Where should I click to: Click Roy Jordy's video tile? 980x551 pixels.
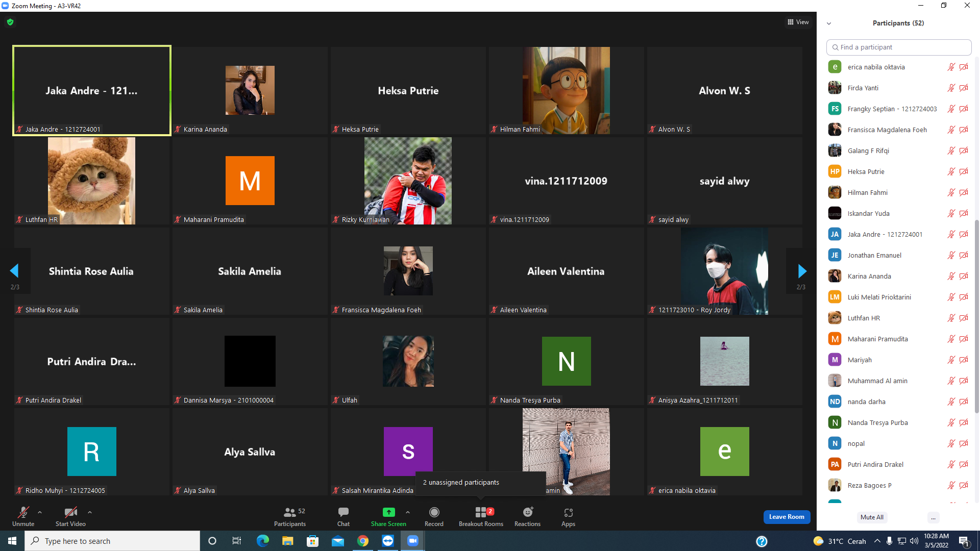pyautogui.click(x=724, y=271)
